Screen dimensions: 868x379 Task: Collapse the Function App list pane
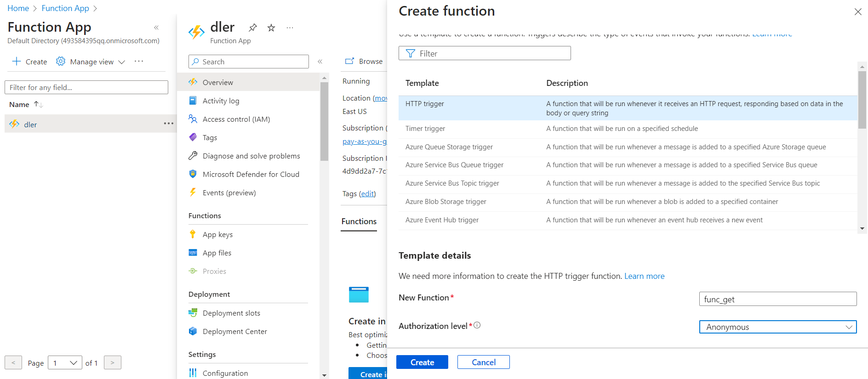tap(156, 28)
